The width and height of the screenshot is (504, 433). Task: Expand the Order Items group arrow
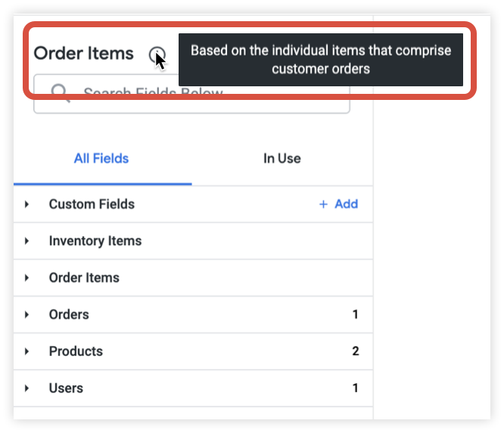tap(26, 278)
